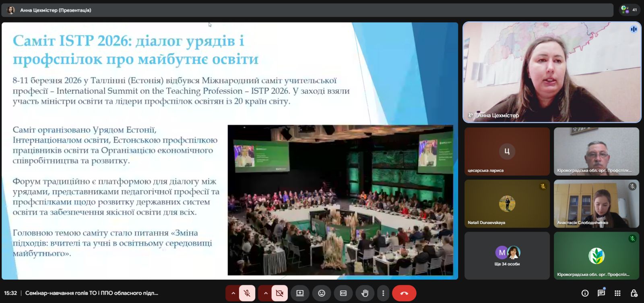The image size is (644, 303).
Task: Toggle closed captions on
Action: coord(343,293)
